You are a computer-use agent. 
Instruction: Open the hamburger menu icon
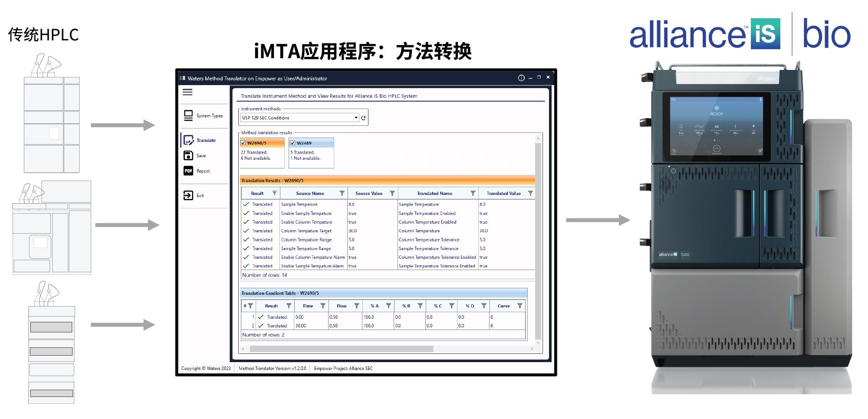187,92
